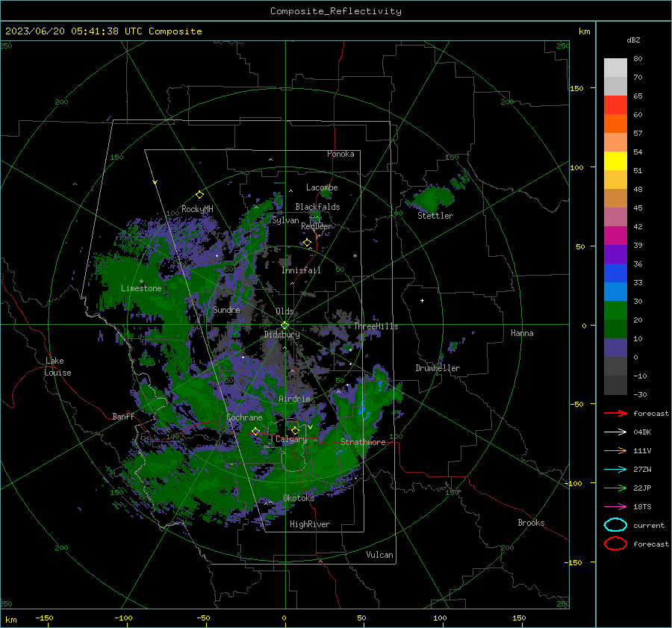
Task: Click the cyan current ellipse icon
Action: point(615,525)
